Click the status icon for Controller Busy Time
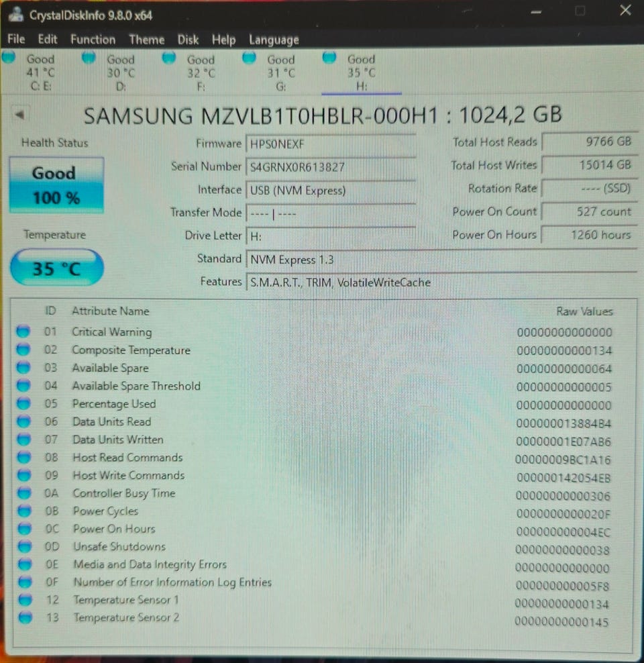 coord(25,493)
